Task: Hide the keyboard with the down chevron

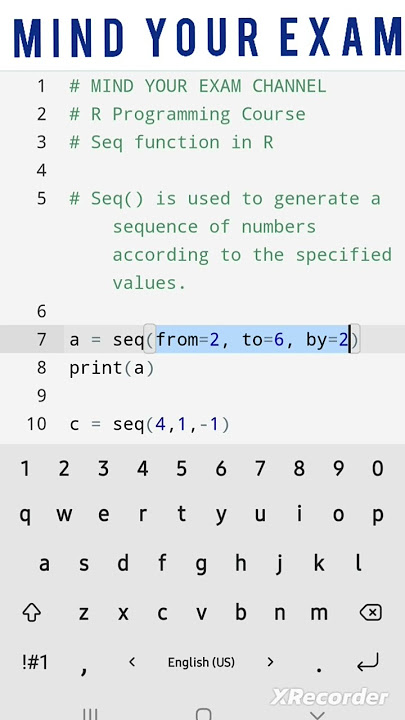Action: point(317,714)
